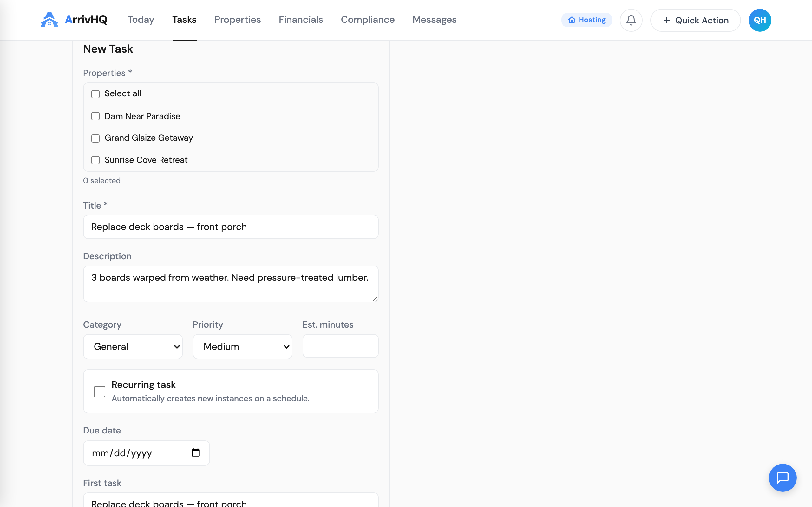Click the Est. minutes input field
The image size is (812, 507).
click(341, 346)
